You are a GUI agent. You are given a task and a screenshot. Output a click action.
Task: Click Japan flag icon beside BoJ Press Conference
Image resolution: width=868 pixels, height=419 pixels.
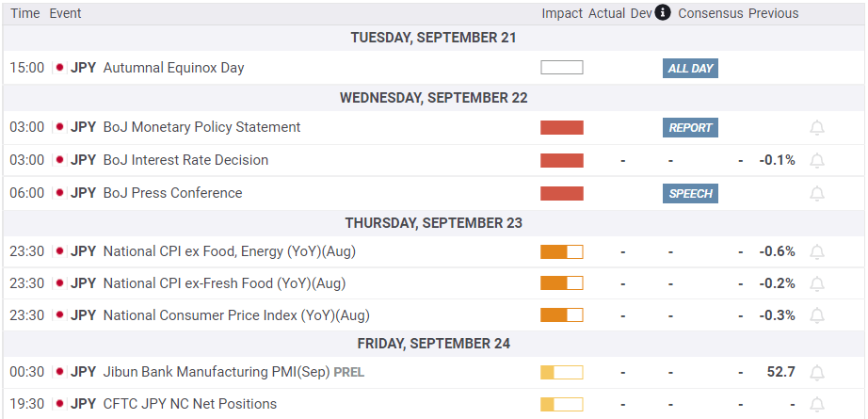(59, 193)
